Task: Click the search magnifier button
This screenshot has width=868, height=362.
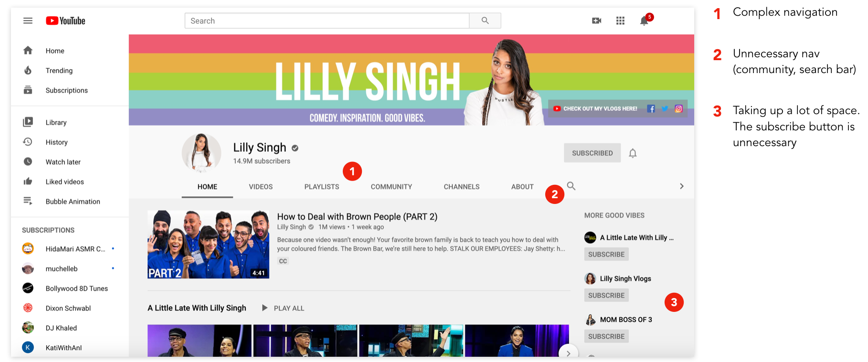Action: click(485, 21)
